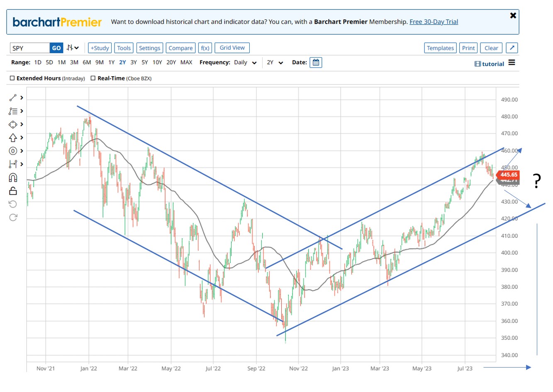Toggle the lock drawings icon
This screenshot has width=553, height=392.
13,191
